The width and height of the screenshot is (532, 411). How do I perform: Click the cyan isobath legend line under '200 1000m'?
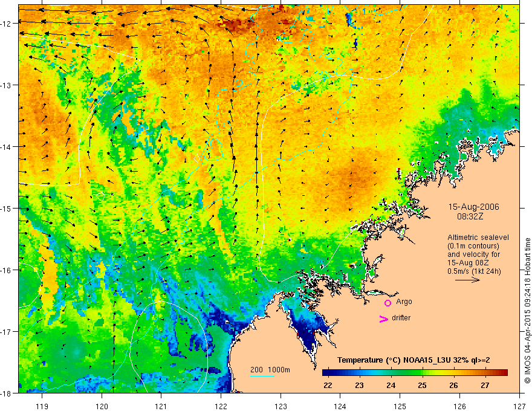coord(262,376)
